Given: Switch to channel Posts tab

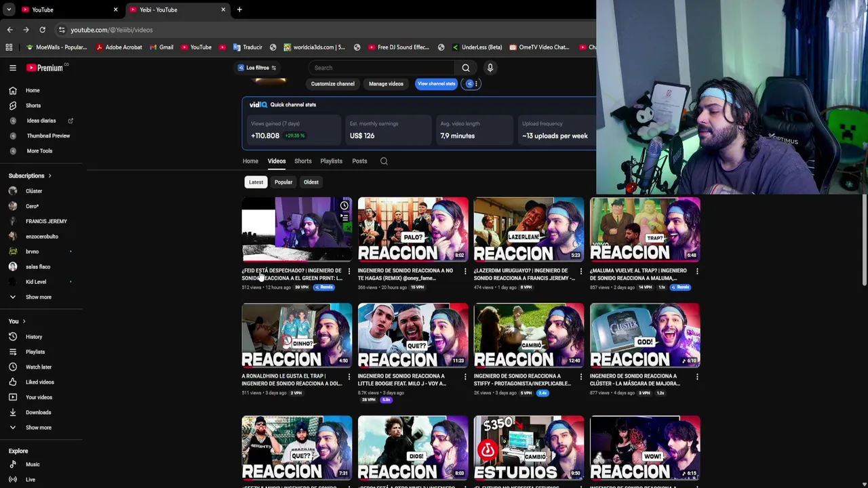Looking at the screenshot, I should click(x=359, y=161).
